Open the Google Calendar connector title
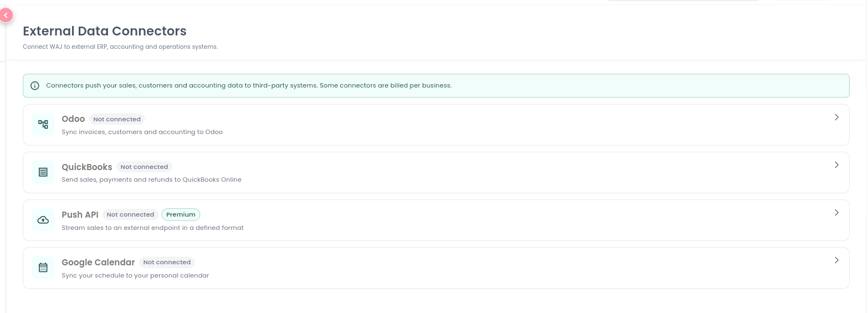 [x=98, y=262]
